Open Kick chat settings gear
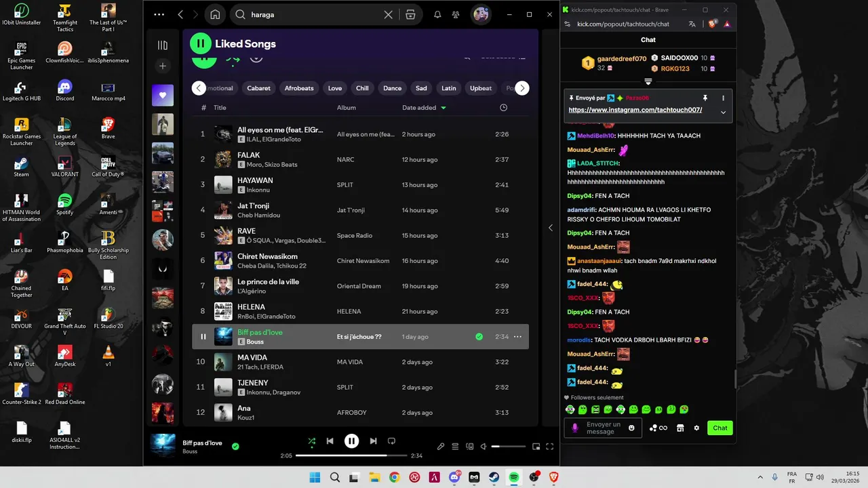The height and width of the screenshot is (488, 868). [x=696, y=428]
